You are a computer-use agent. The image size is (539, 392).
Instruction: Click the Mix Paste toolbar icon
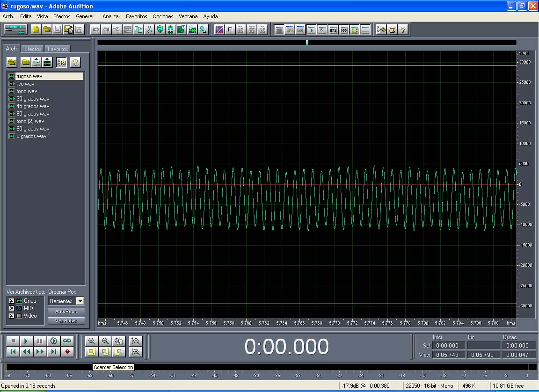(170, 29)
